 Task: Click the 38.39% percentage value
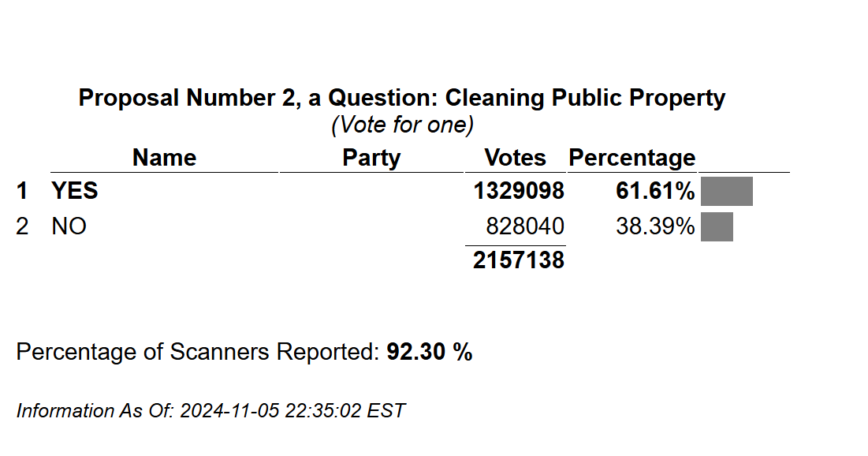coord(655,226)
